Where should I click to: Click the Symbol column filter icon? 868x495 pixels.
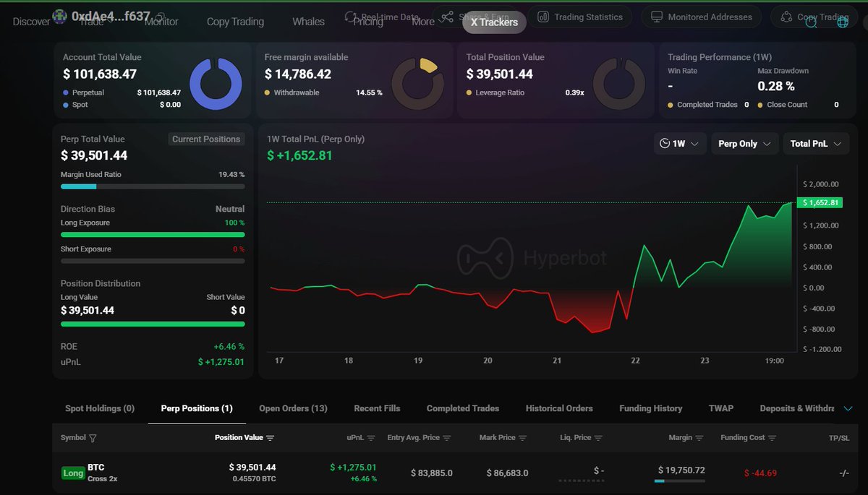tap(93, 438)
